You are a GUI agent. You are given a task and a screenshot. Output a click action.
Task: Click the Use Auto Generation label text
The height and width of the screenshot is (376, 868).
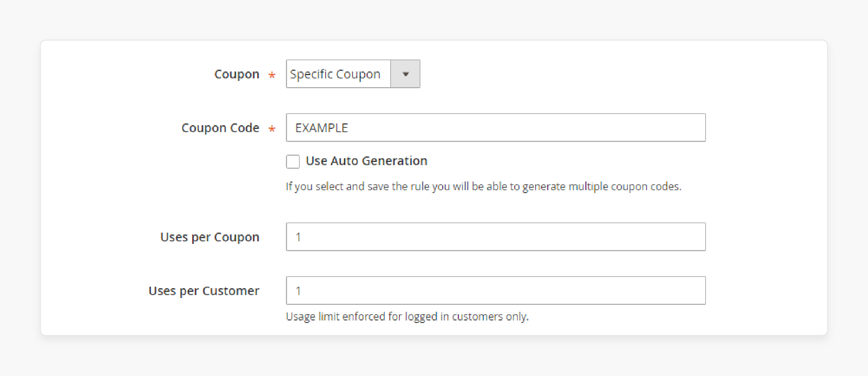click(366, 161)
